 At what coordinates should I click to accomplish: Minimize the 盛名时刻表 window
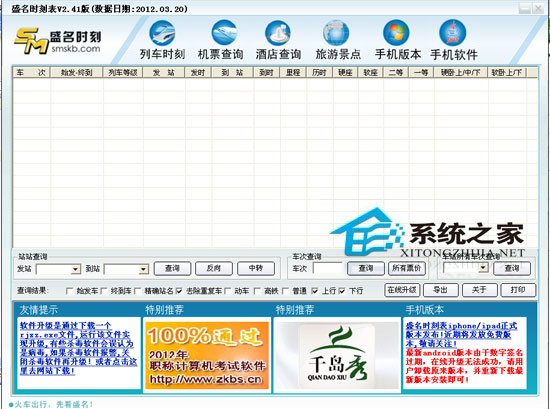tap(524, 8)
